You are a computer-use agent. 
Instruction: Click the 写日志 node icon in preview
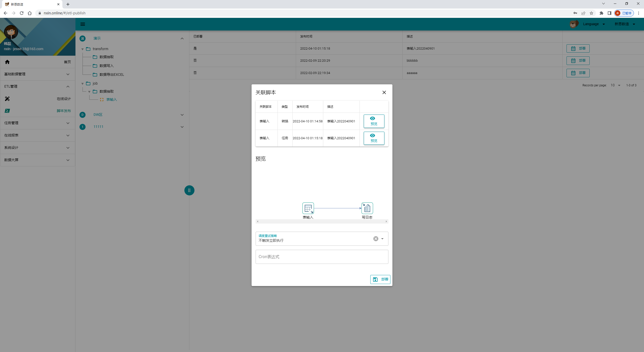coord(367,208)
